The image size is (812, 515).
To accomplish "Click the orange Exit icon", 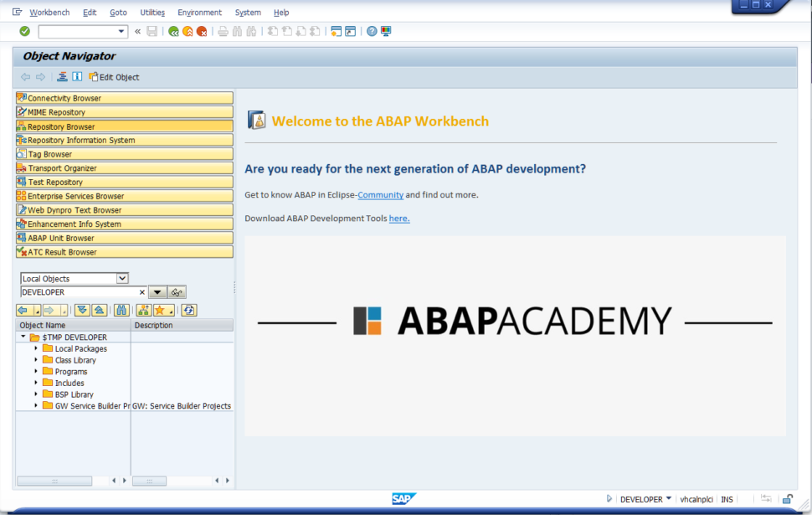I will pos(188,32).
